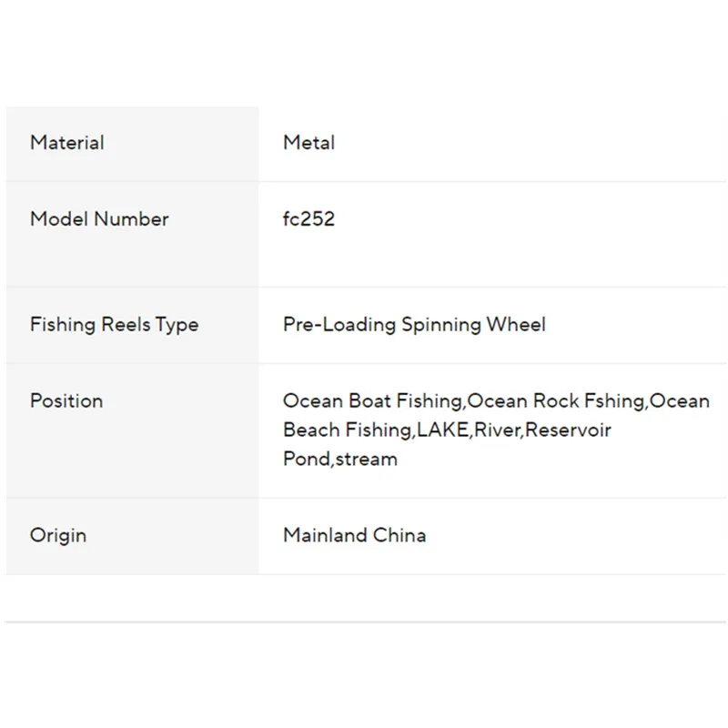This screenshot has height=728, width=728.
Task: Click the word River
Action: 496,430
